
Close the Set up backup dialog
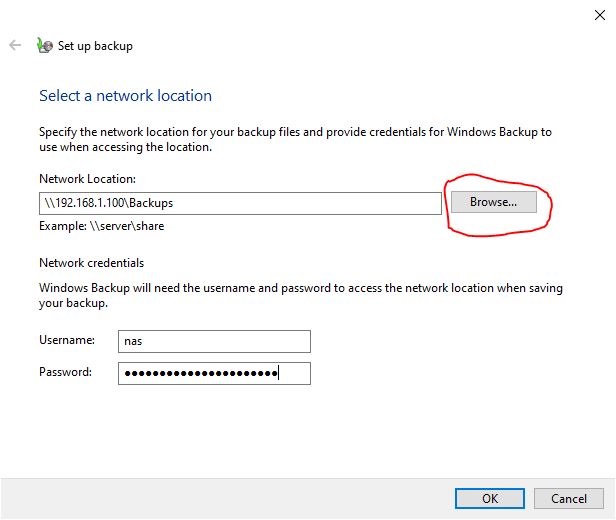(600, 15)
